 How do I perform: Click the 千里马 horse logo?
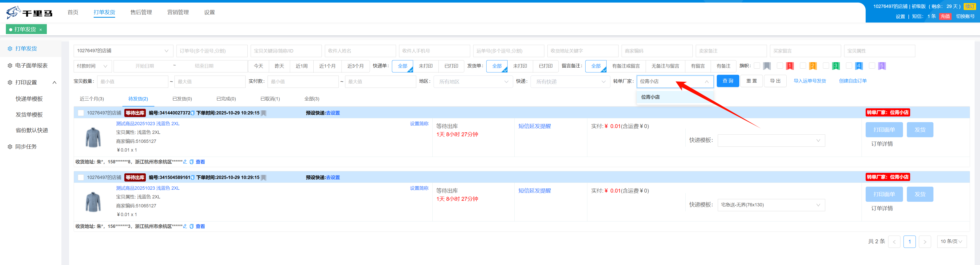13,13
